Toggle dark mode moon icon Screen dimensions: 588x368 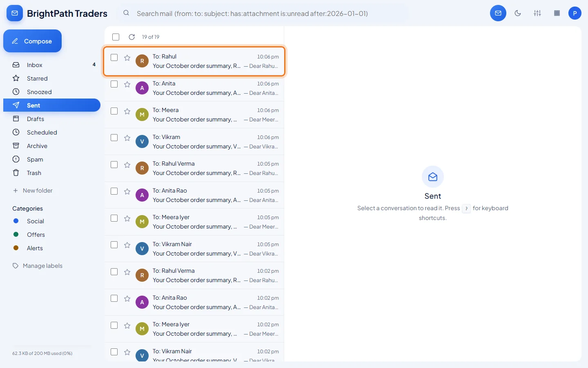click(x=518, y=13)
